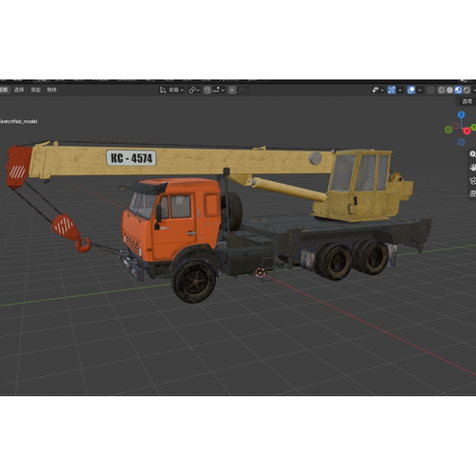Open transform orientation 全局 dropdown

pyautogui.click(x=171, y=90)
